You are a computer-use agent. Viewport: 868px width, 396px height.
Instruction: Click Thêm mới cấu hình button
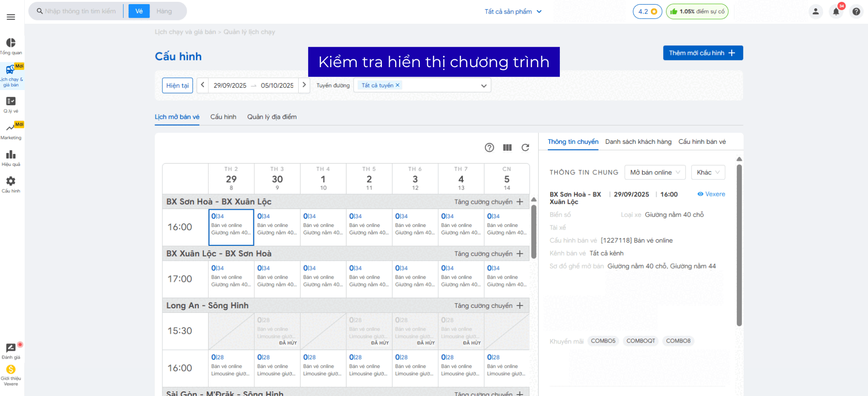point(702,53)
